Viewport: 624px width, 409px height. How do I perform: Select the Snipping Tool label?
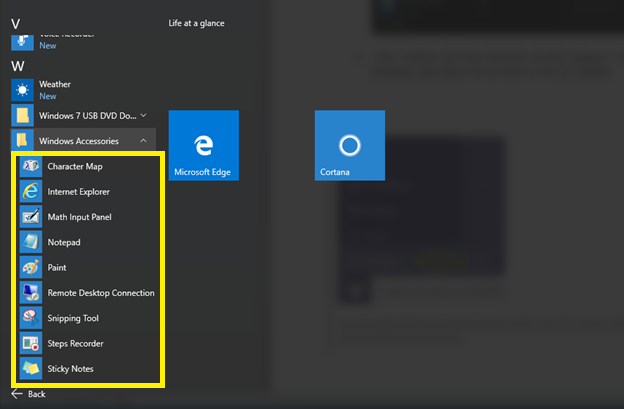(x=73, y=318)
